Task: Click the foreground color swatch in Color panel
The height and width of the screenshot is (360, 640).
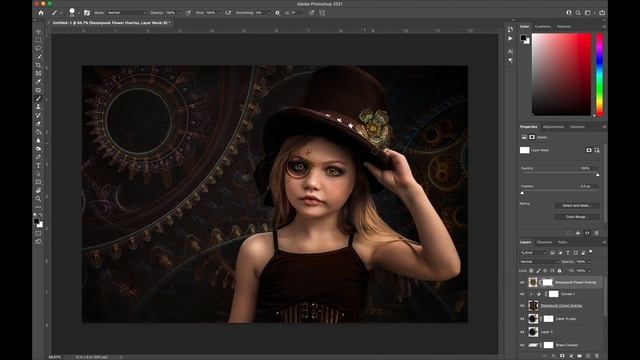Action: 523,38
